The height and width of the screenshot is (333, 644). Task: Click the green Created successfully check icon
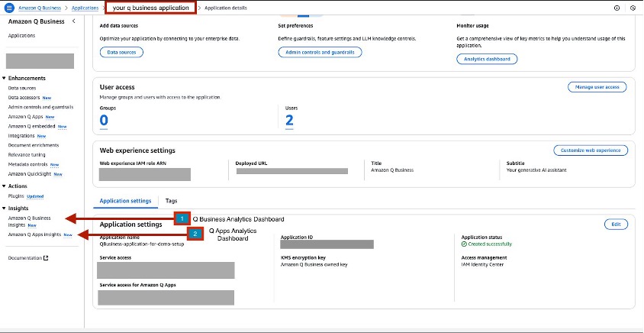coord(464,244)
